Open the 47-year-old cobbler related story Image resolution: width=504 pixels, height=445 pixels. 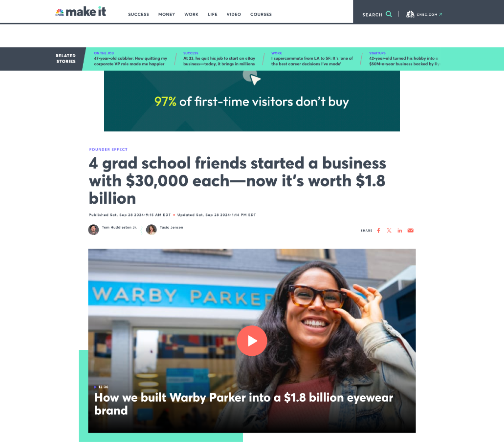(x=130, y=61)
